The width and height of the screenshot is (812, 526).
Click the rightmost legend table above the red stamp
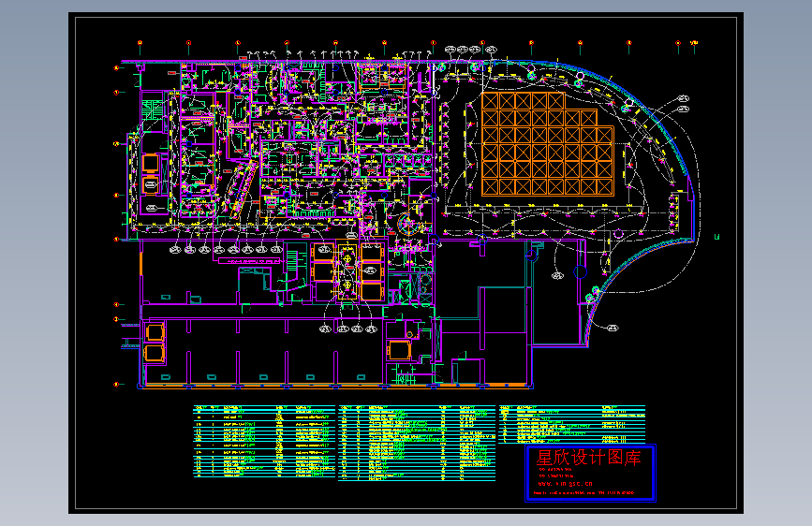click(x=572, y=424)
